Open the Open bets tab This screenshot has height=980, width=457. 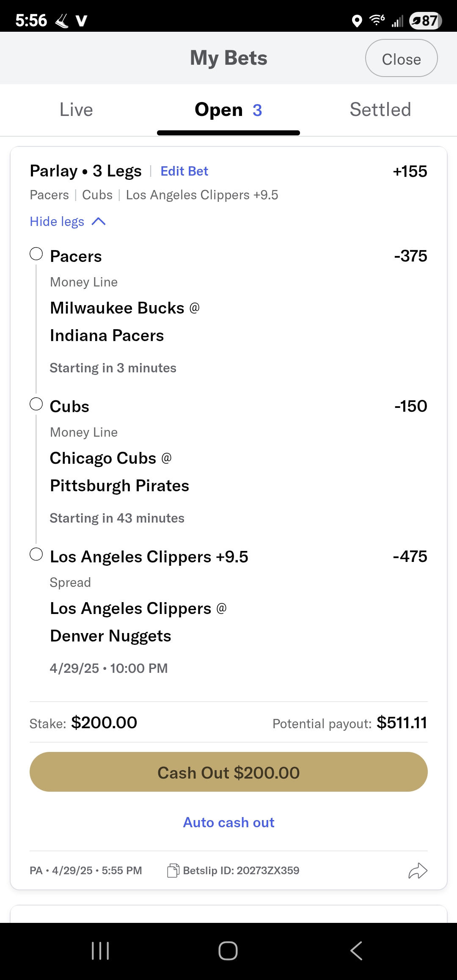point(228,110)
